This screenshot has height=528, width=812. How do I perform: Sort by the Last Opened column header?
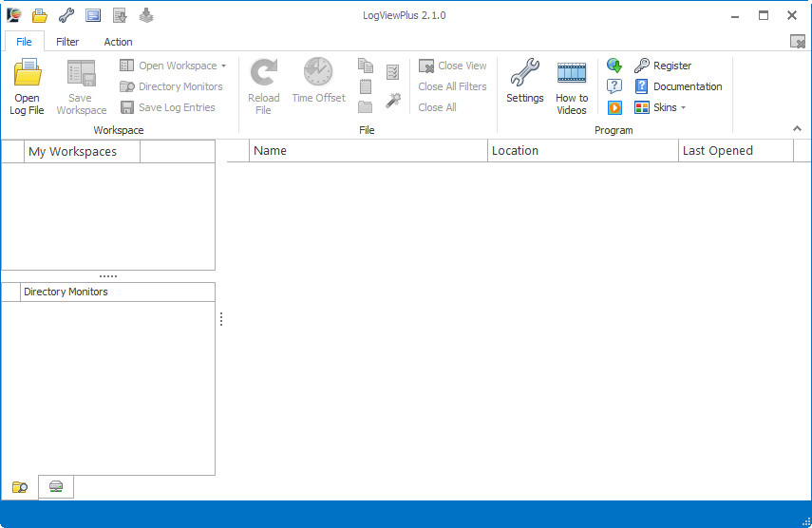point(736,151)
